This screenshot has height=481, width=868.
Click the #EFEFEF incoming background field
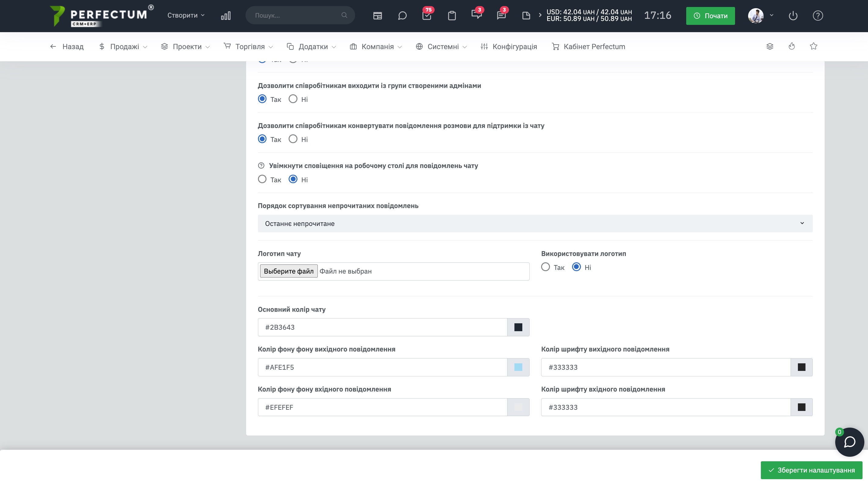click(382, 407)
